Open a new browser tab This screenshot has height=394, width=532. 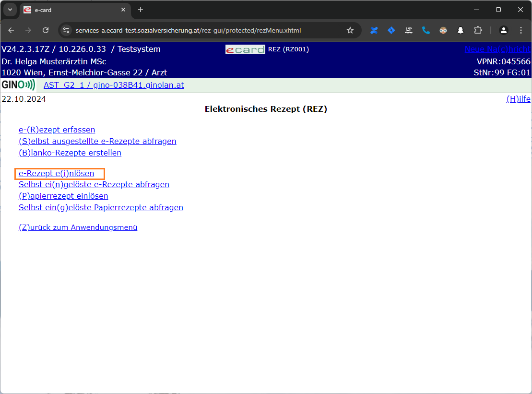click(x=141, y=10)
